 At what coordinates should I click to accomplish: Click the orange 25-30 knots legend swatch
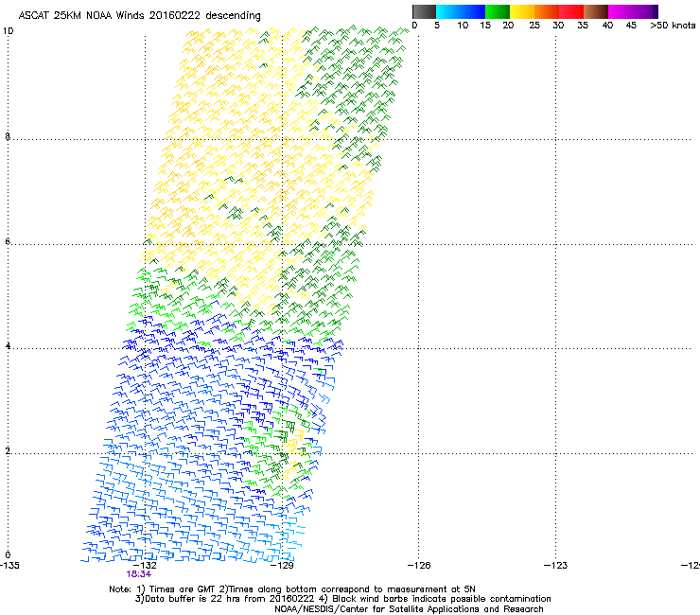click(548, 11)
